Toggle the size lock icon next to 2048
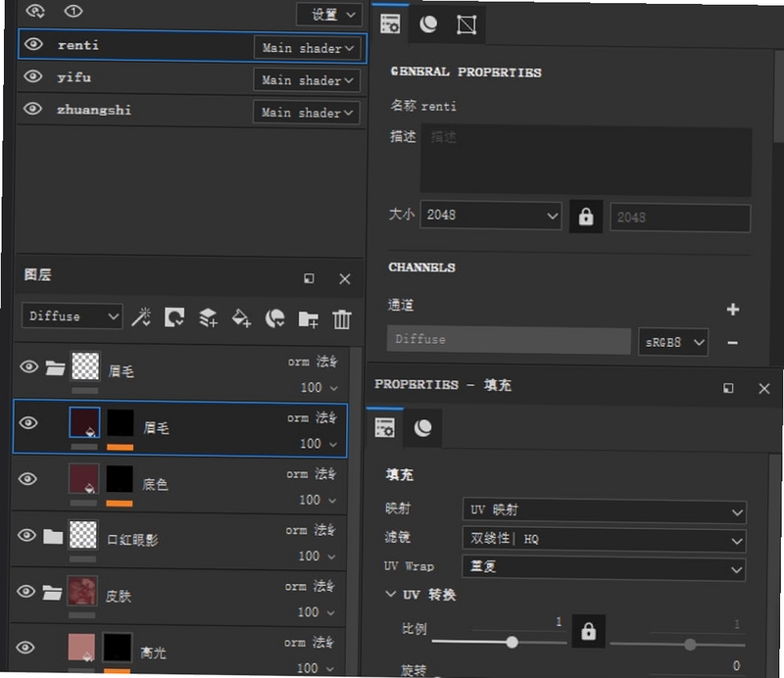The height and width of the screenshot is (678, 784). (x=586, y=217)
